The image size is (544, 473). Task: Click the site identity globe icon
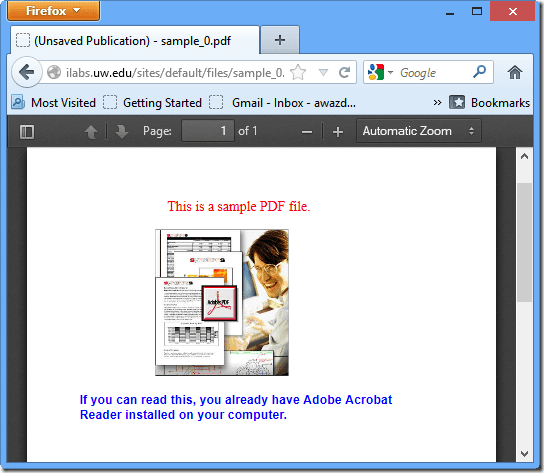tap(54, 73)
